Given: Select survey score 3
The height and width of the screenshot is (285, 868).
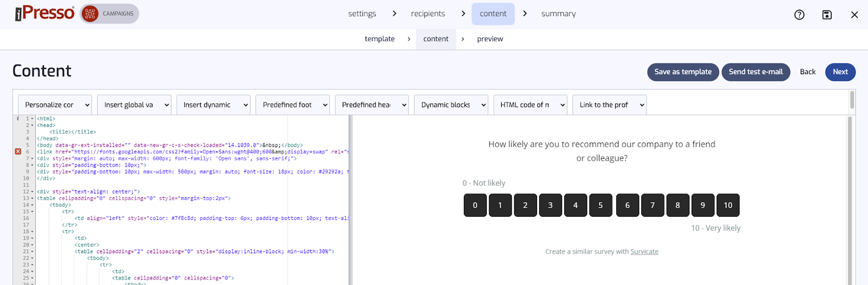Looking at the screenshot, I should tap(550, 205).
